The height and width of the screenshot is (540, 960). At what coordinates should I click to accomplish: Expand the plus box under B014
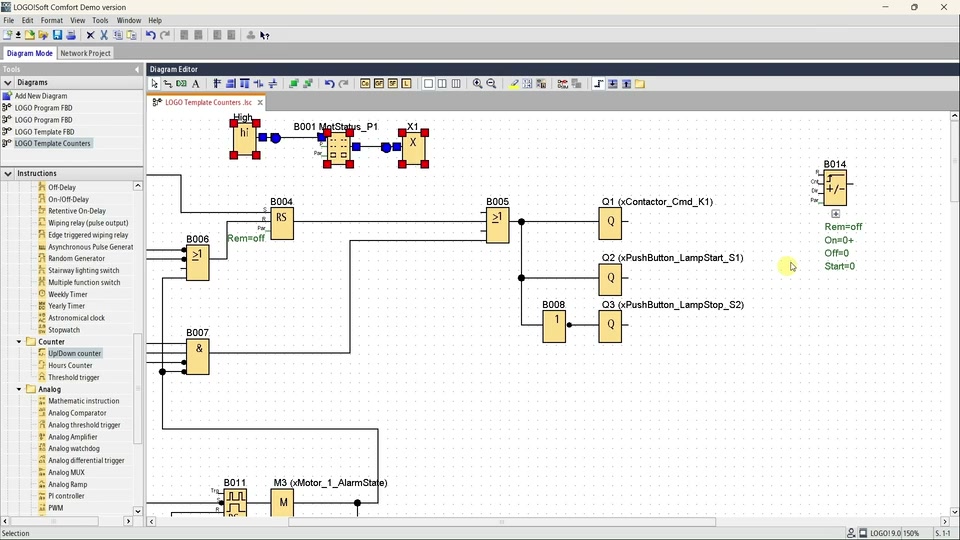pos(836,214)
